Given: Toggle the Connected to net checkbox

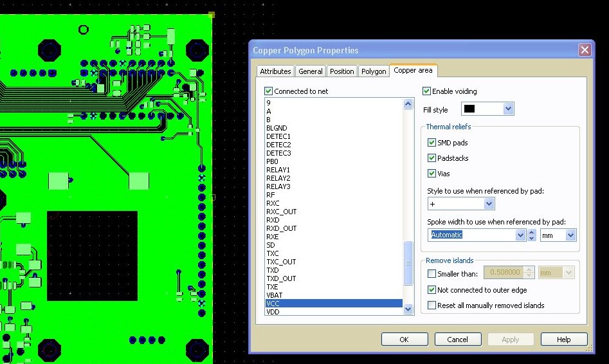Looking at the screenshot, I should (x=269, y=91).
